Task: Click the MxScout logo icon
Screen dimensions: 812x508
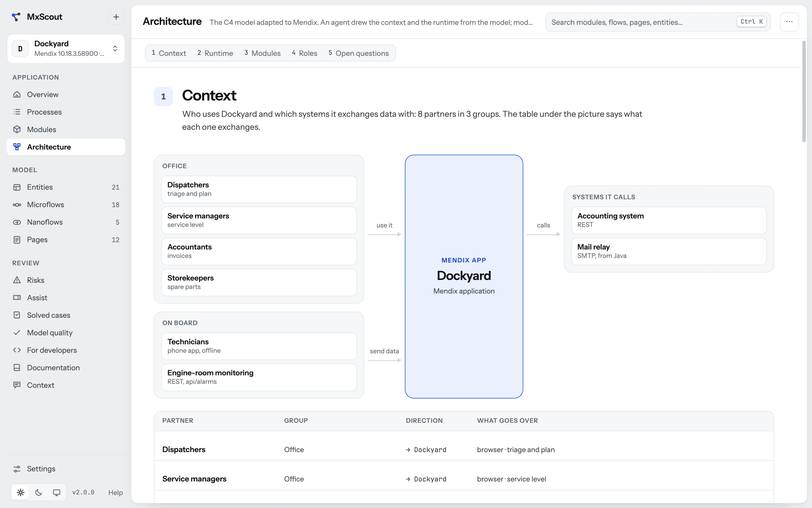Action: (x=16, y=17)
